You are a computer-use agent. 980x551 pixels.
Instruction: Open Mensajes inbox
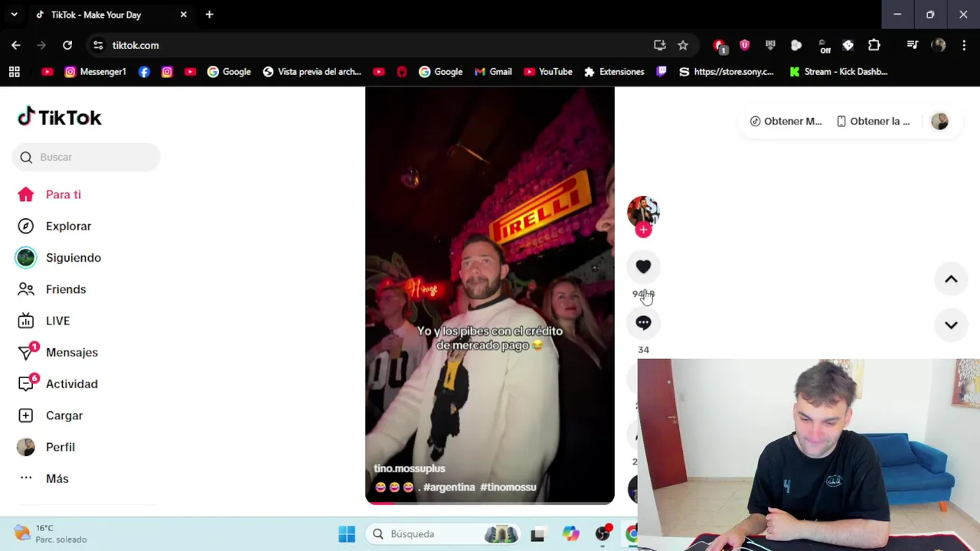click(57, 352)
